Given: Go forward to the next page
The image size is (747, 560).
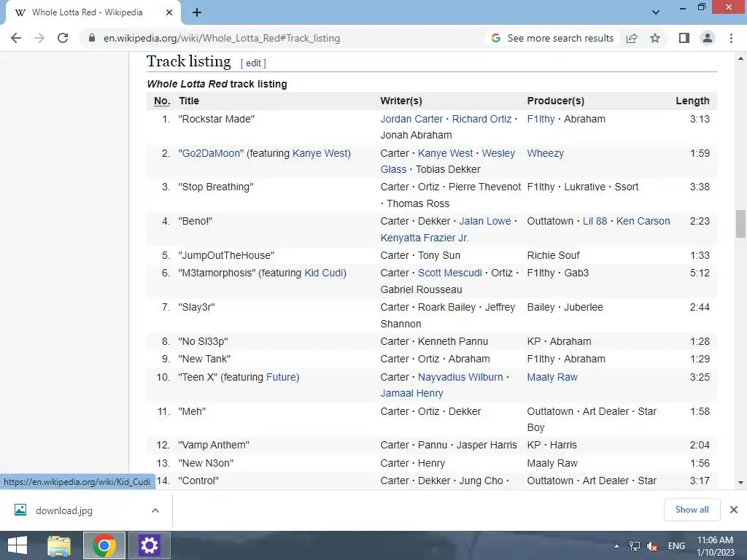Looking at the screenshot, I should click(x=39, y=38).
